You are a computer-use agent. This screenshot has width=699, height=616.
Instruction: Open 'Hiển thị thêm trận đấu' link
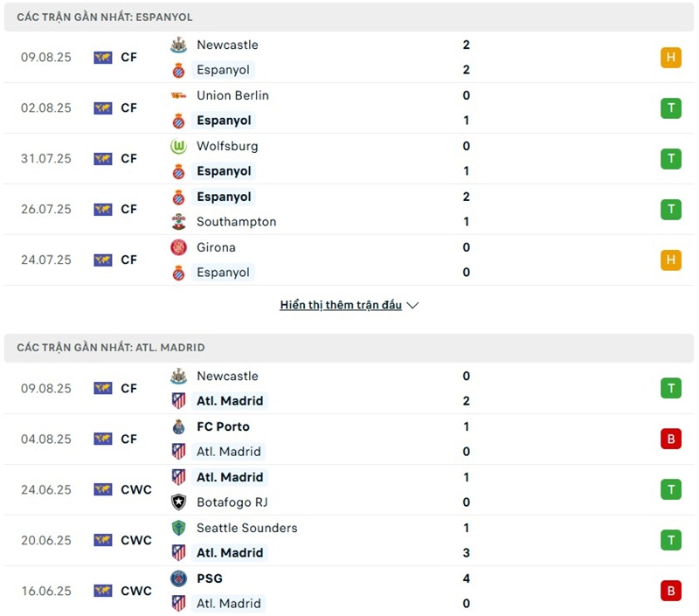(341, 306)
